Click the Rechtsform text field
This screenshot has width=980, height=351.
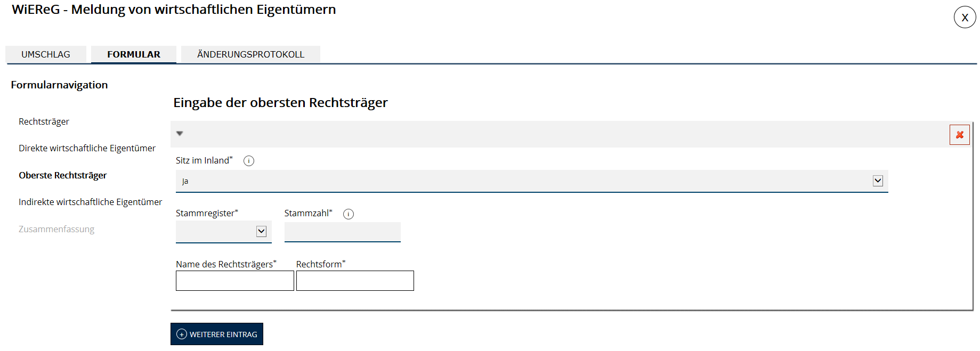pyautogui.click(x=355, y=281)
